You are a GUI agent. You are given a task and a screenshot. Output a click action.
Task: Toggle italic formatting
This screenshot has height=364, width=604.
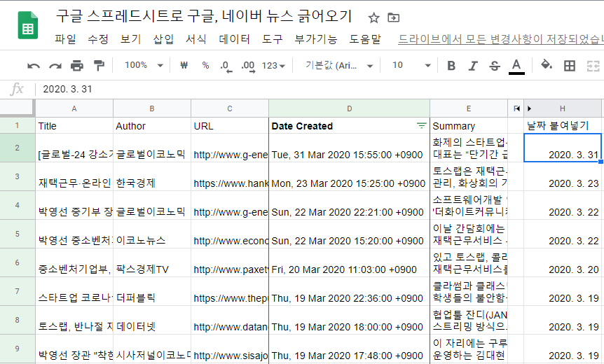473,66
